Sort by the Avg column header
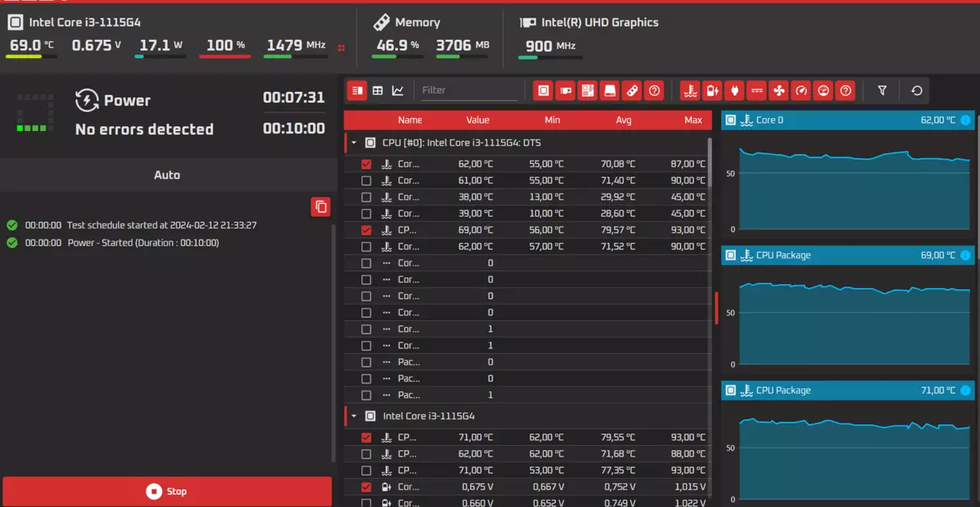Viewport: 980px width, 507px height. tap(624, 120)
